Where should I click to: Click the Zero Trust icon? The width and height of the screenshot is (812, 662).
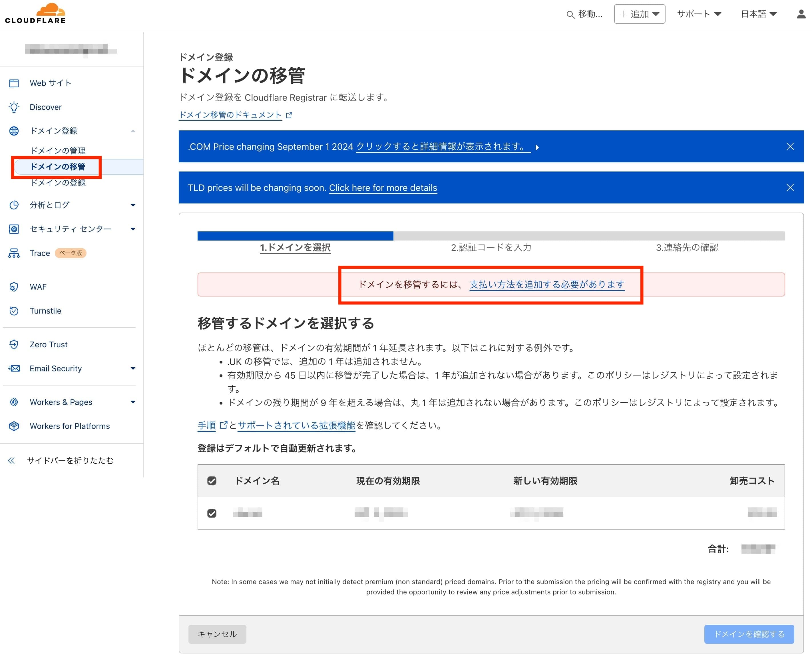pos(14,344)
